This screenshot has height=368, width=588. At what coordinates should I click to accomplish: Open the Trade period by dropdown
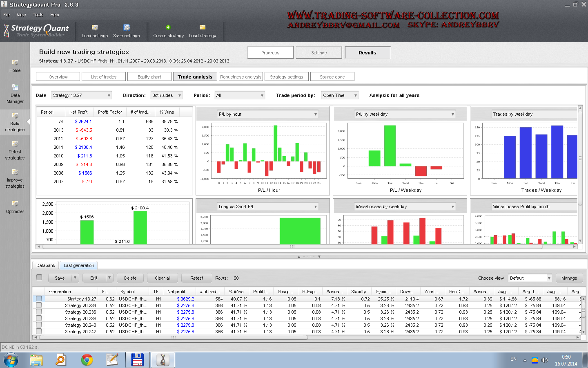[x=340, y=95]
